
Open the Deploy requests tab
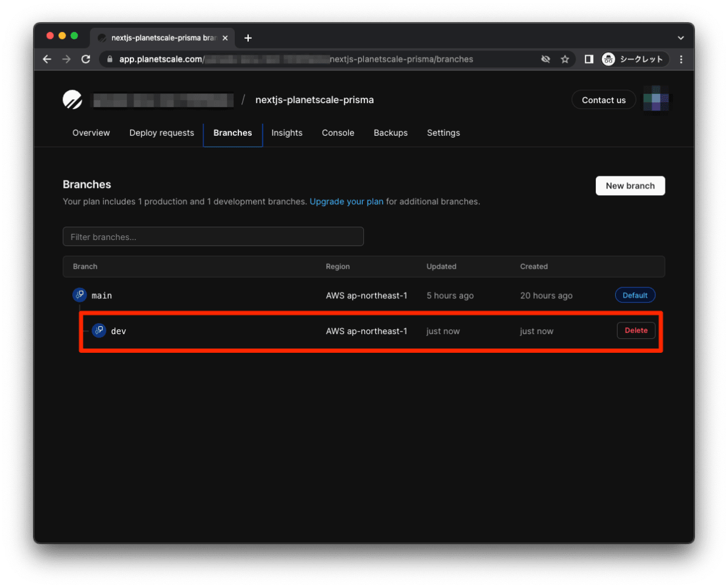tap(161, 133)
